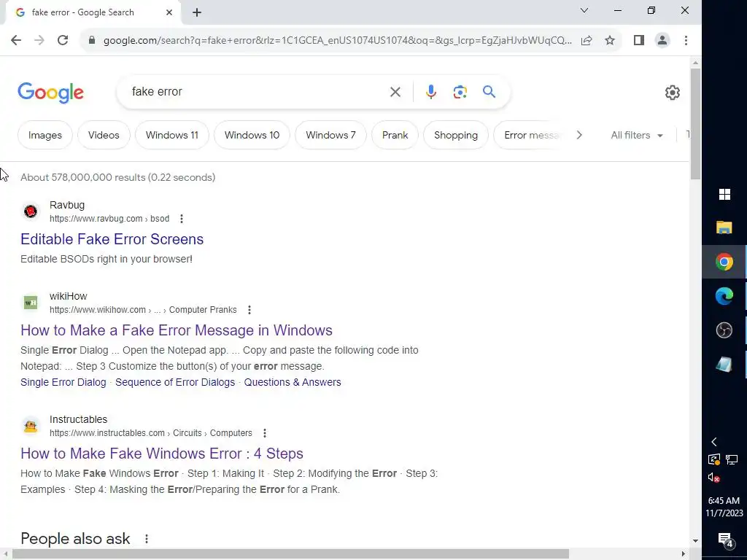Clear the search box with the X icon
Viewport: 747px width, 560px height.
395,92
